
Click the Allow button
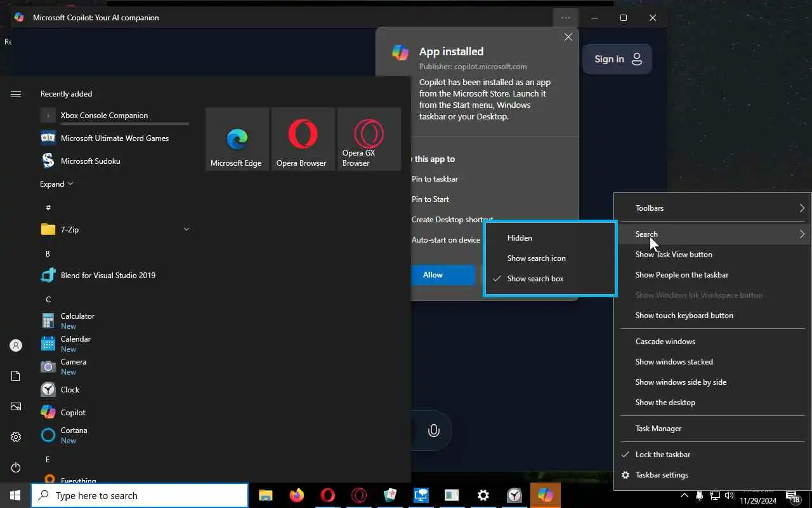[x=443, y=275]
